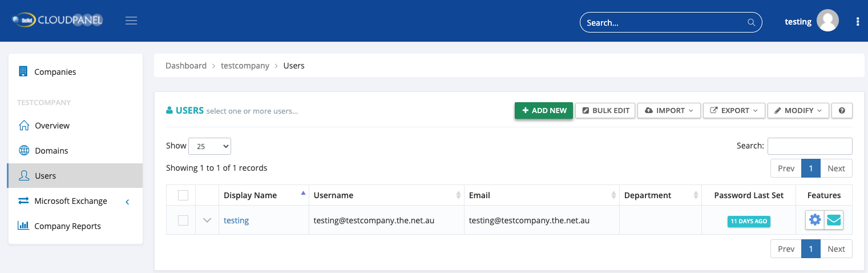Focus the top Search... field

[671, 23]
